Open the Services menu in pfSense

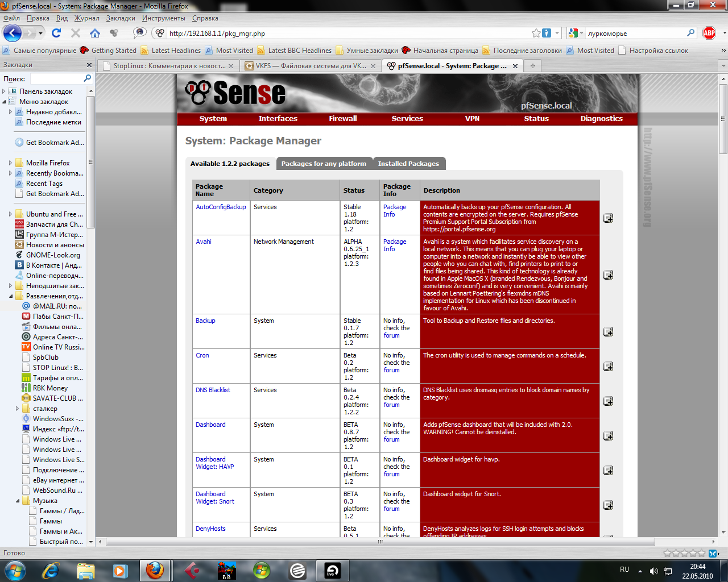[x=407, y=119]
